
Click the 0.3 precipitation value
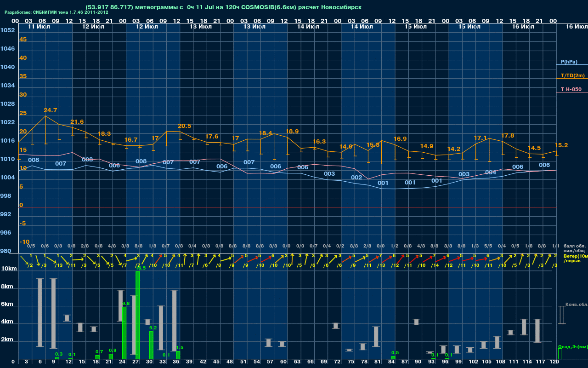pos(59,354)
